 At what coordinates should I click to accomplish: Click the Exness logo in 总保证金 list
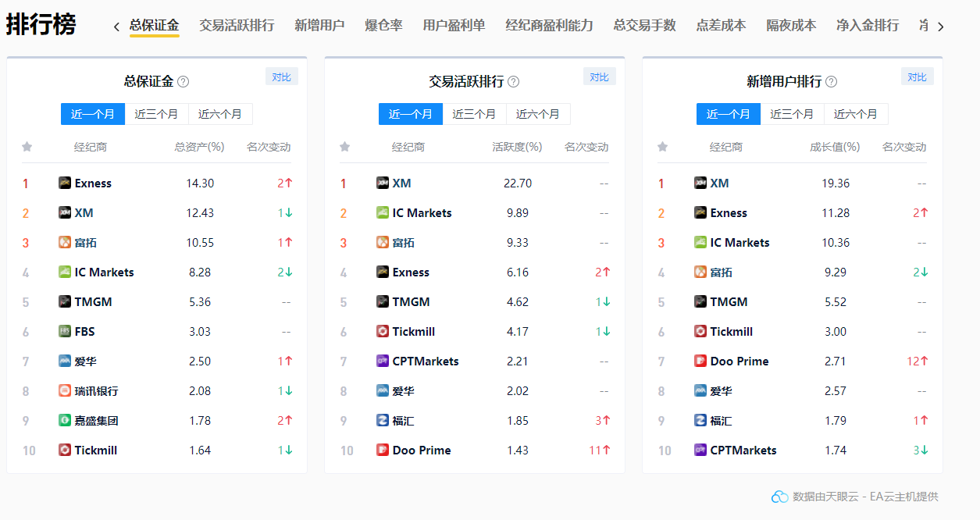pyautogui.click(x=65, y=183)
